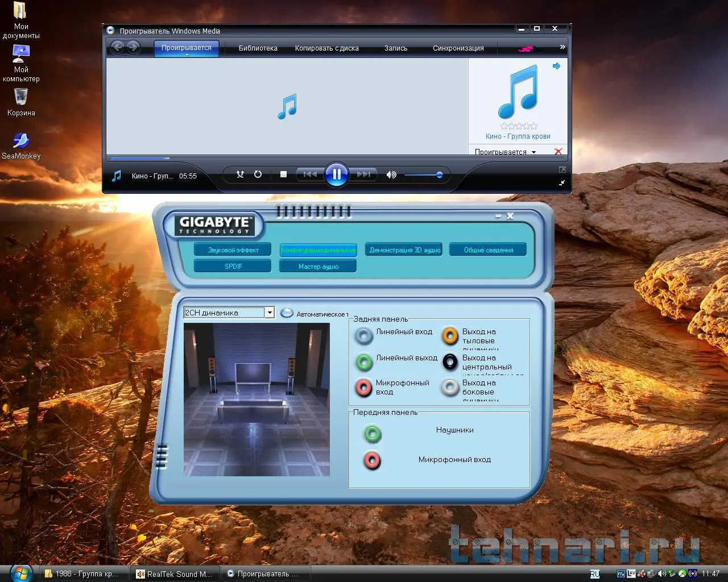The image size is (728, 582).
Task: Skip to the next track
Action: click(x=363, y=174)
